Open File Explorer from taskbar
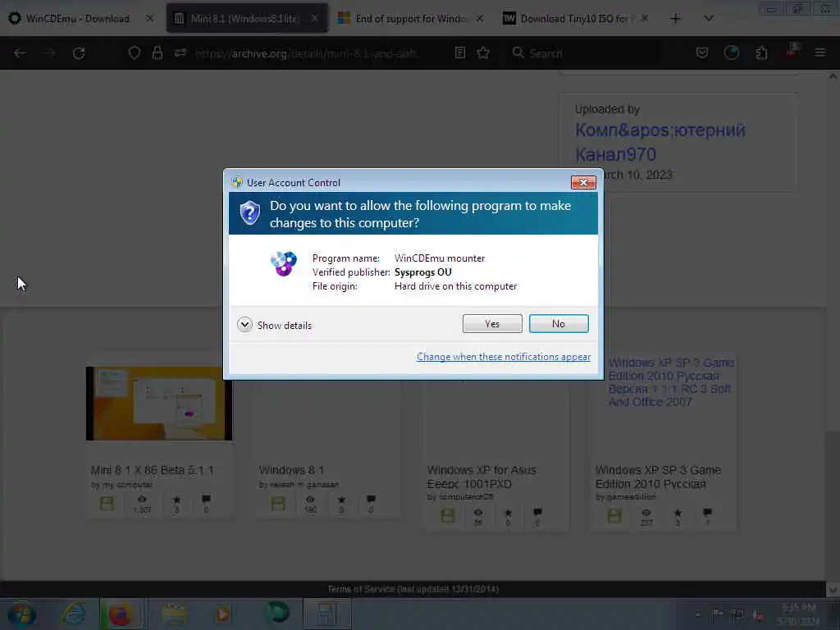This screenshot has width=840, height=630. coord(174,614)
